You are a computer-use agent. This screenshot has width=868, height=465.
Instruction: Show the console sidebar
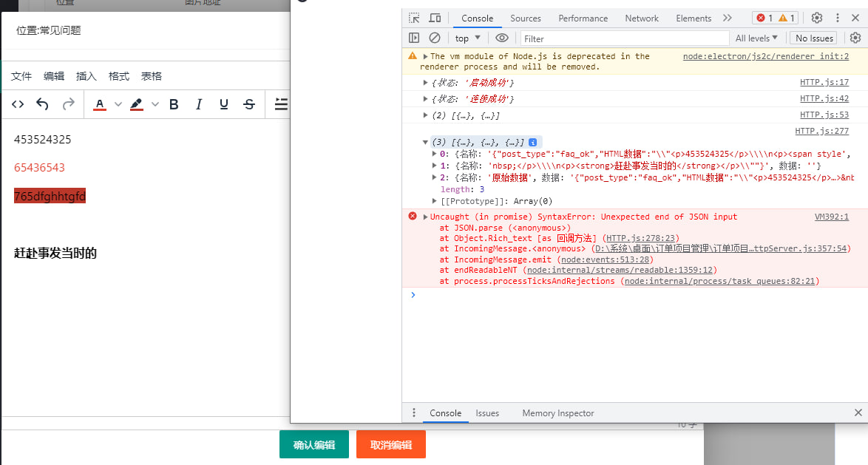[414, 38]
